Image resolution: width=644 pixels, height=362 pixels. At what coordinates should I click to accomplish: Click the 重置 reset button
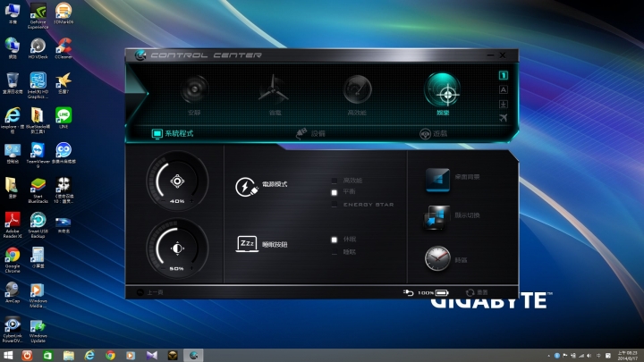tap(477, 292)
